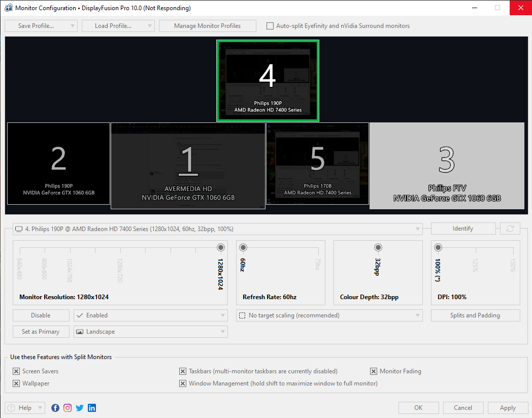The height and width of the screenshot is (418, 532).
Task: Click the Manage Monitor Profiles button
Action: point(207,26)
